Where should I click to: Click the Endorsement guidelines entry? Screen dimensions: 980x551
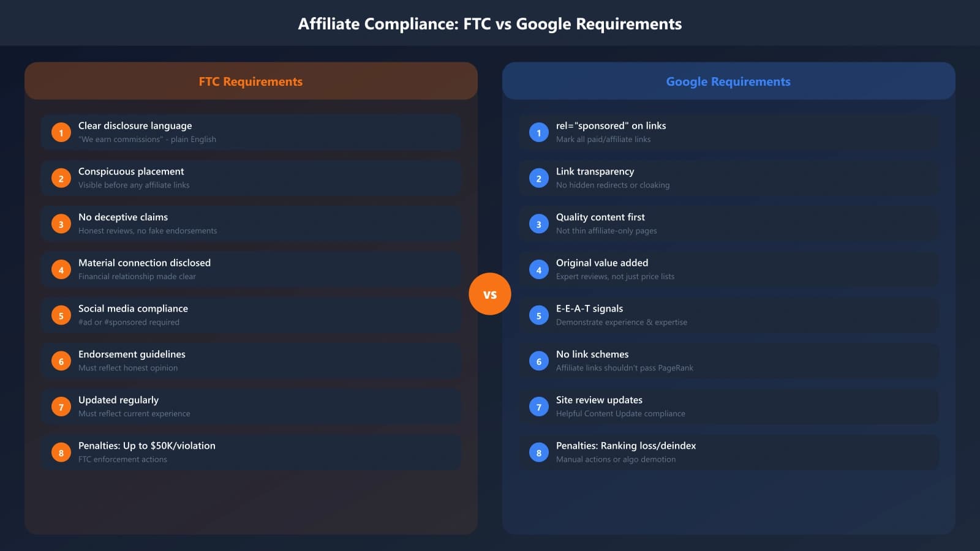[251, 361]
